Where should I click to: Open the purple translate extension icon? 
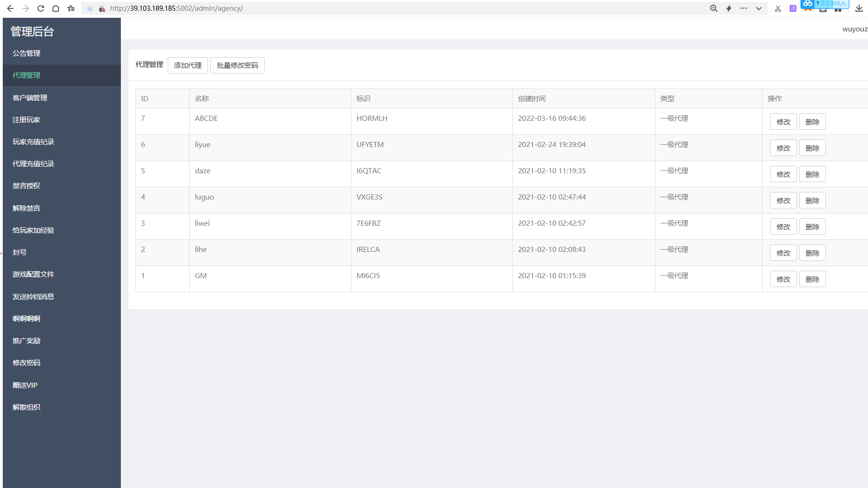point(793,8)
